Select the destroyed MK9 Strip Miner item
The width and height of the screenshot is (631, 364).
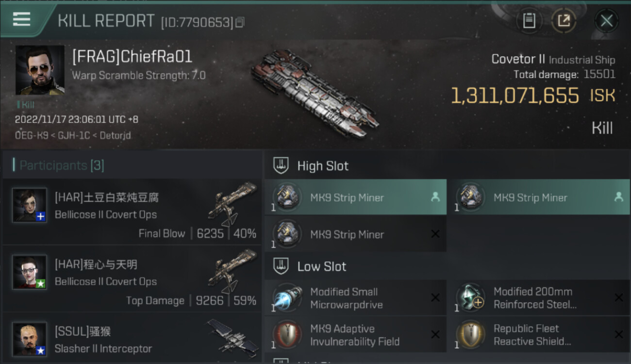[355, 234]
